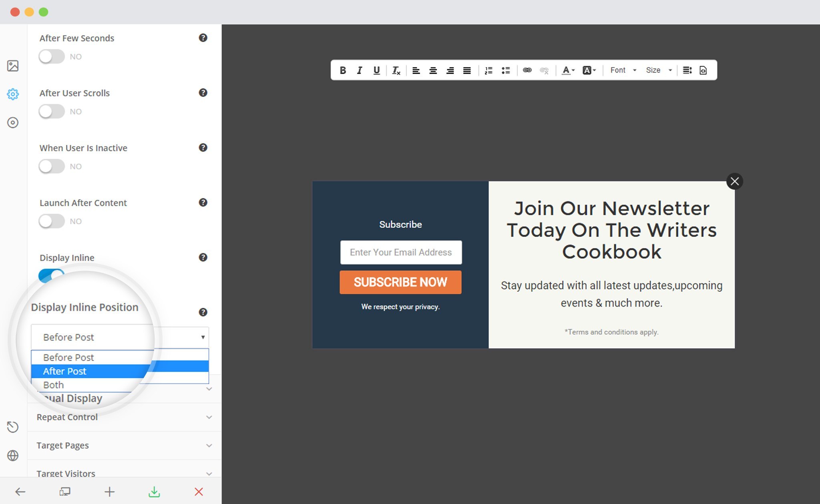The width and height of the screenshot is (820, 504).
Task: Click the globe icon in sidebar
Action: point(13,456)
